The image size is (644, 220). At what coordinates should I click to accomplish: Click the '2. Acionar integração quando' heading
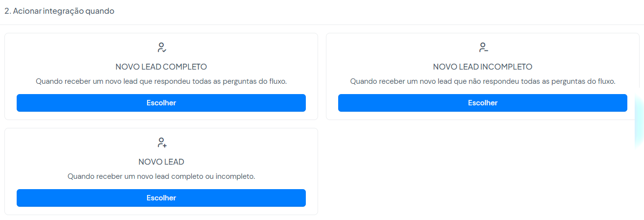59,11
